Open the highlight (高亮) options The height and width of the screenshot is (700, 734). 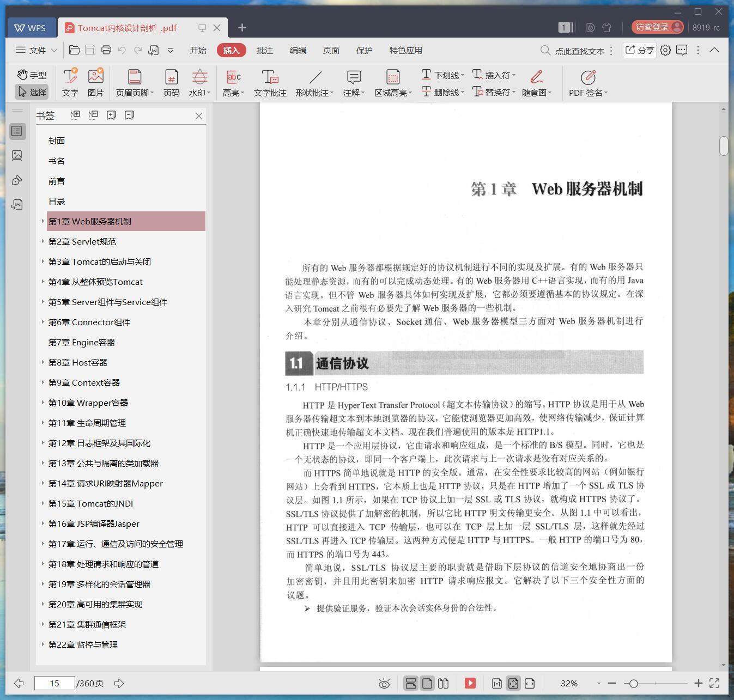click(x=233, y=83)
